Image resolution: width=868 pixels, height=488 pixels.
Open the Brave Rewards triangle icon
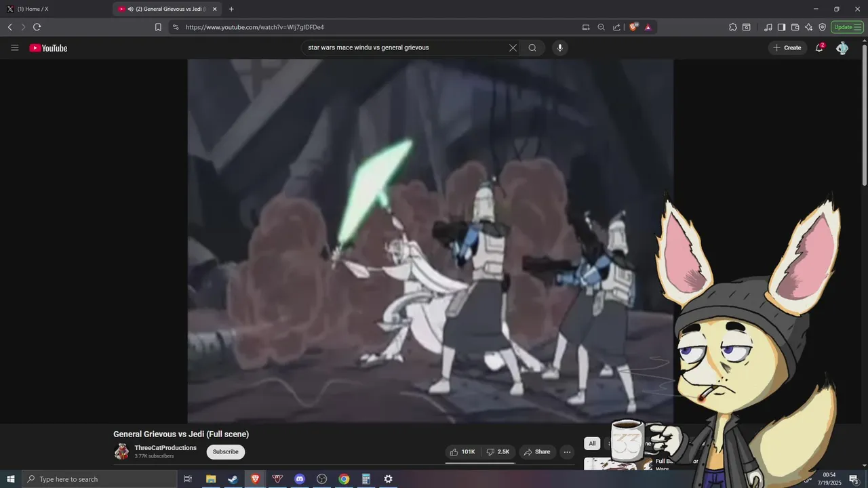coord(648,27)
